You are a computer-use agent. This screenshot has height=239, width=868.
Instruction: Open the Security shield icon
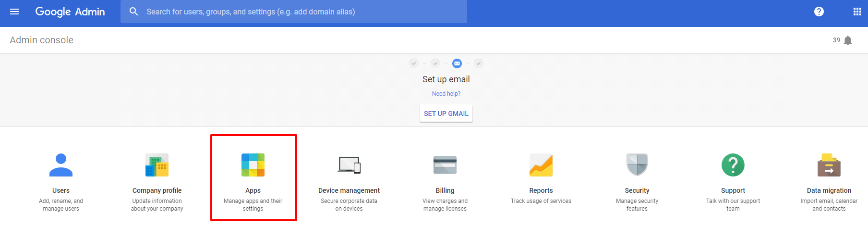(637, 165)
